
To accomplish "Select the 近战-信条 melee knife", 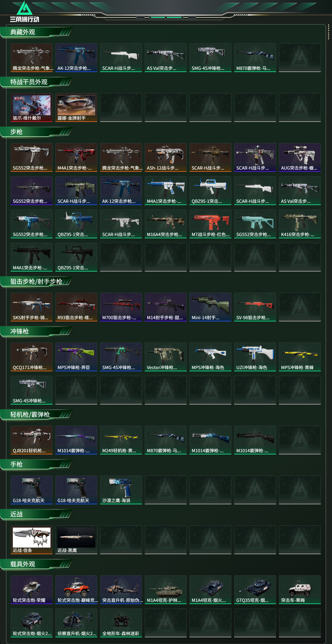I will pyautogui.click(x=31, y=540).
